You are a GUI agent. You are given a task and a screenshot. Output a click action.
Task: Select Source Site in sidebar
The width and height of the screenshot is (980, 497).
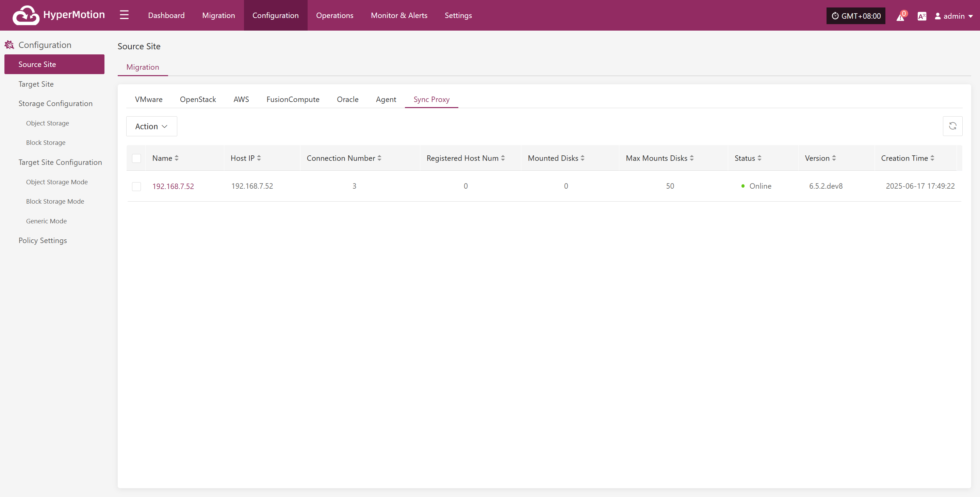54,64
